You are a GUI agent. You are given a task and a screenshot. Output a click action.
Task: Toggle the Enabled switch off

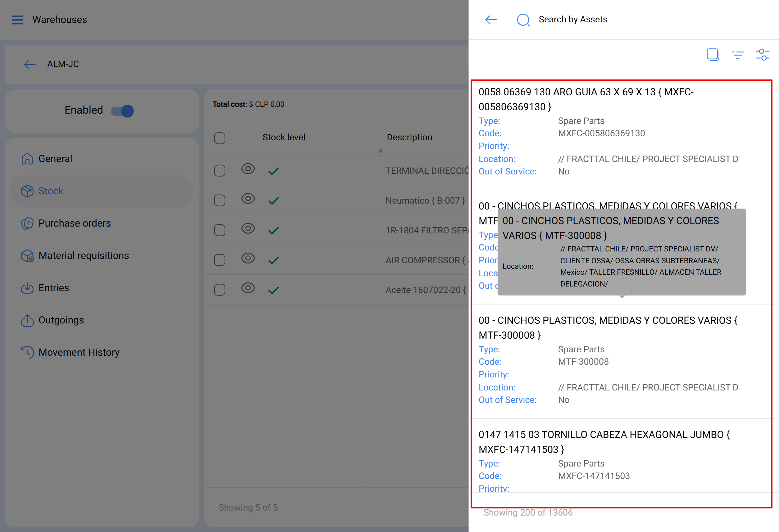(123, 110)
